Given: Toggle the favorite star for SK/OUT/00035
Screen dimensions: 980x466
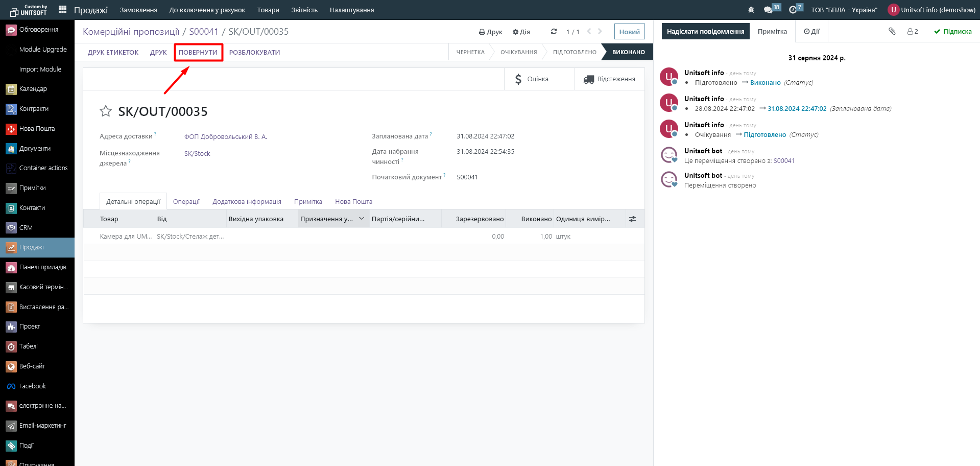Looking at the screenshot, I should pyautogui.click(x=106, y=111).
